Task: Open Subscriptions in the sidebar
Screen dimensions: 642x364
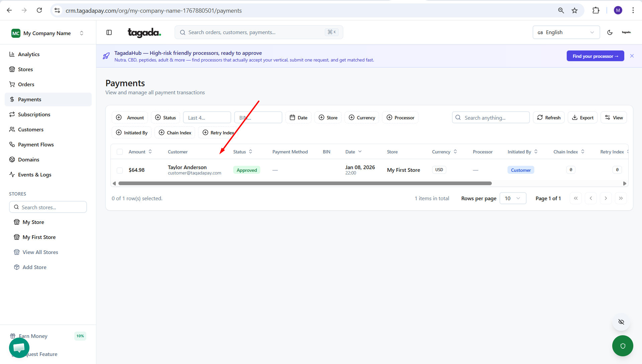Action: 34,114
